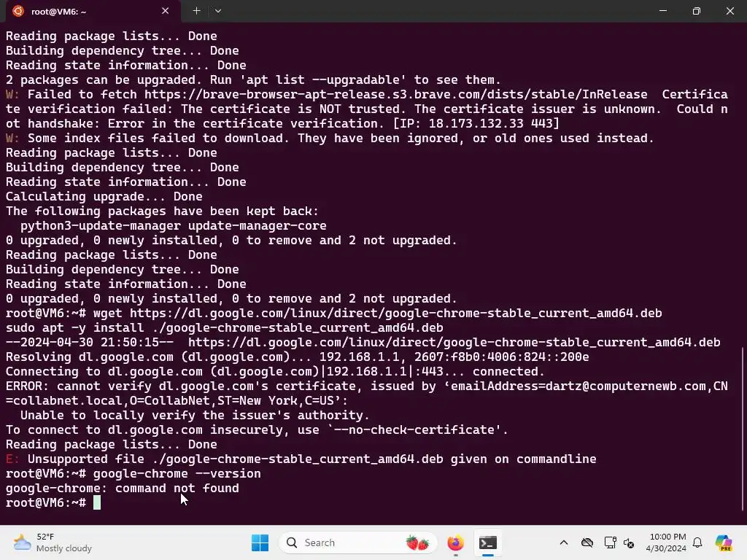
Task: Click 'The following packages have been kept back:'
Action: tap(163, 211)
